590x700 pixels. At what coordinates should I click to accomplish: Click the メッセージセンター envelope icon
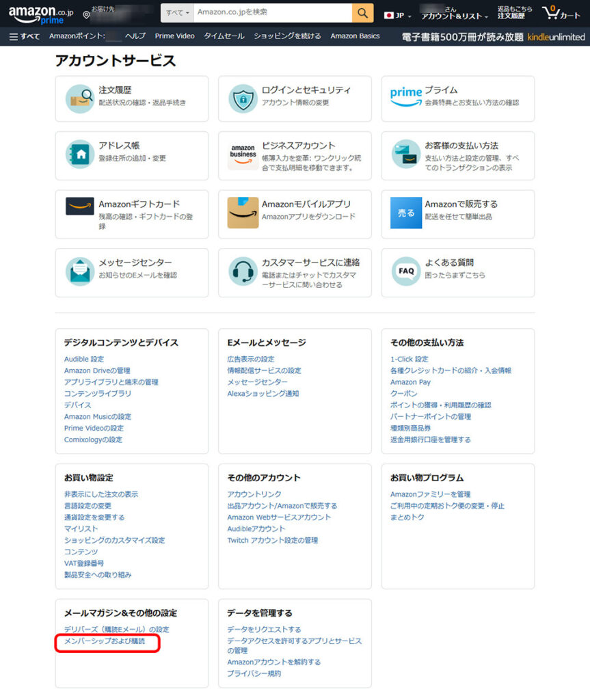(x=80, y=271)
